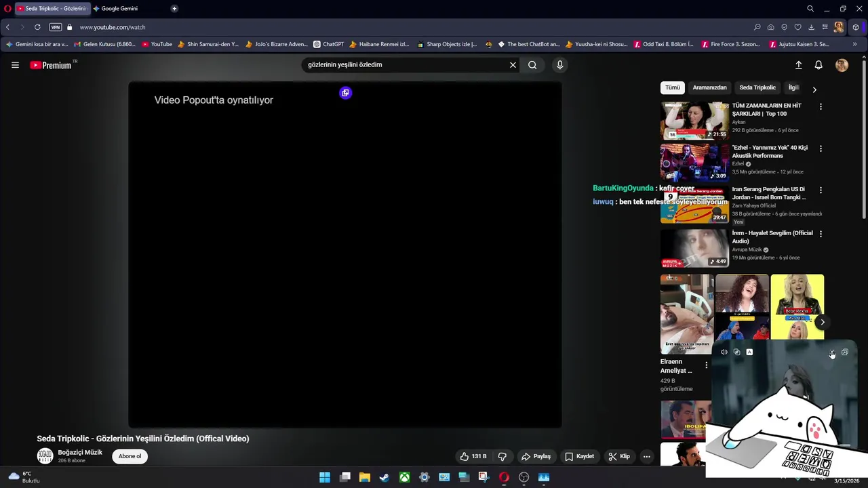Expand hidden bookmarks chevron

[854, 45]
